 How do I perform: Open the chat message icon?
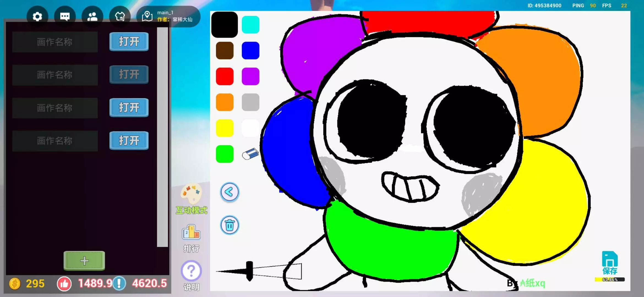click(65, 17)
